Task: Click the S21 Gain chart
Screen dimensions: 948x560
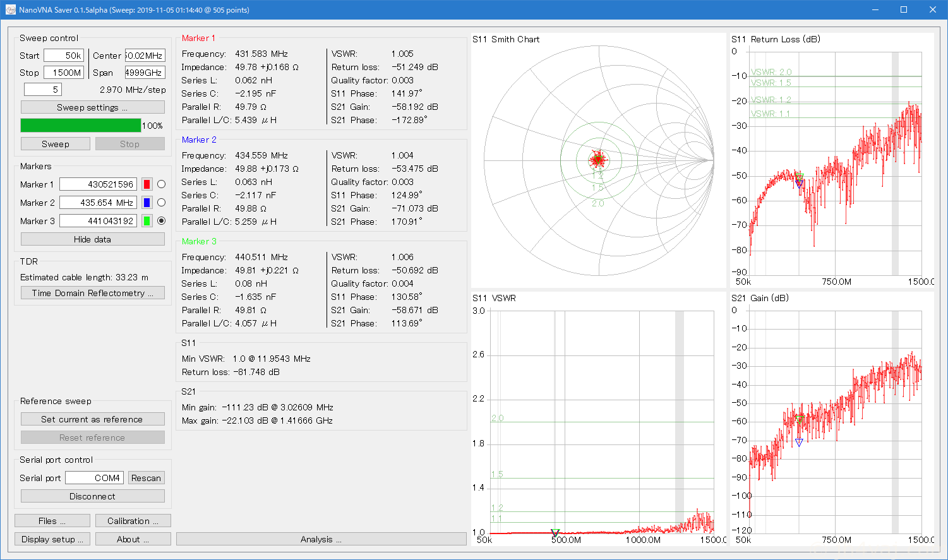Action: click(832, 419)
